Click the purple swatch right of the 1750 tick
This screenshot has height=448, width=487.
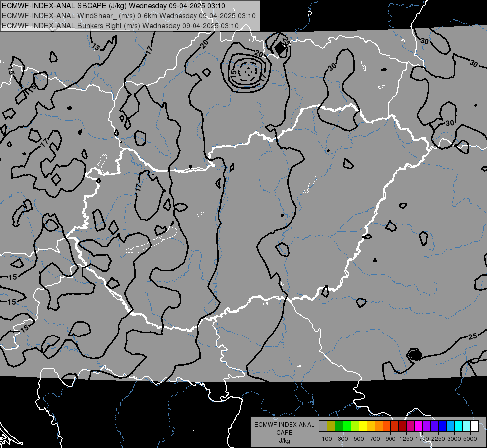(x=426, y=426)
